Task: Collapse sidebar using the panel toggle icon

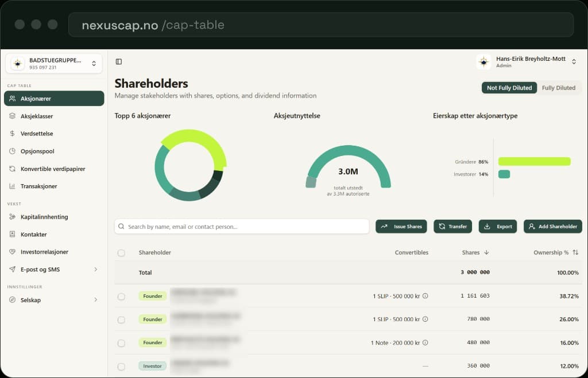Action: click(x=118, y=61)
